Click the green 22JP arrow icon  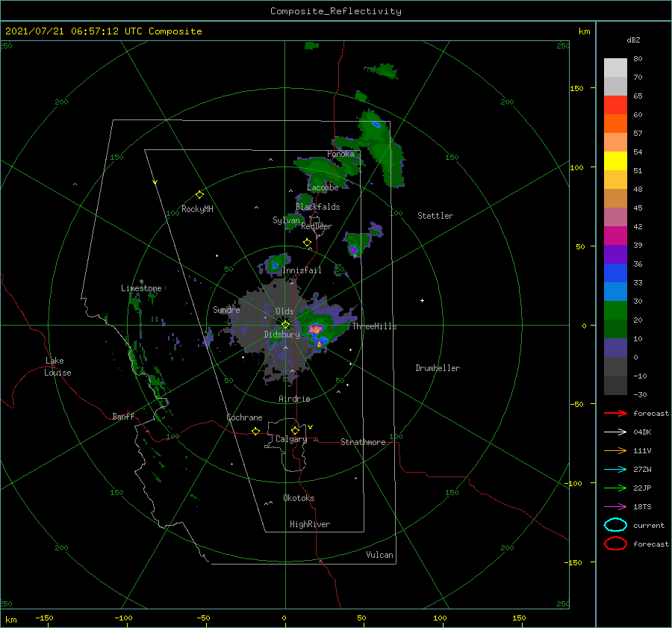pos(615,488)
